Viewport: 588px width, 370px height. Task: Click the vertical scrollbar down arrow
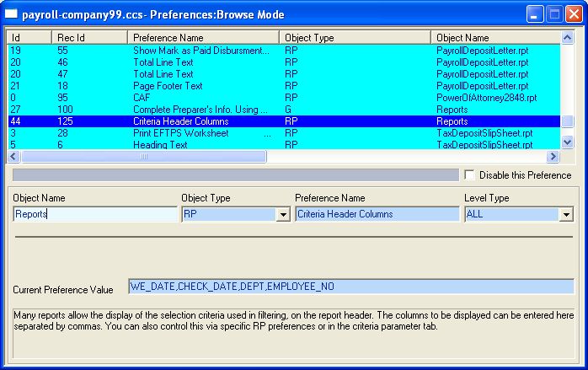pyautogui.click(x=568, y=143)
